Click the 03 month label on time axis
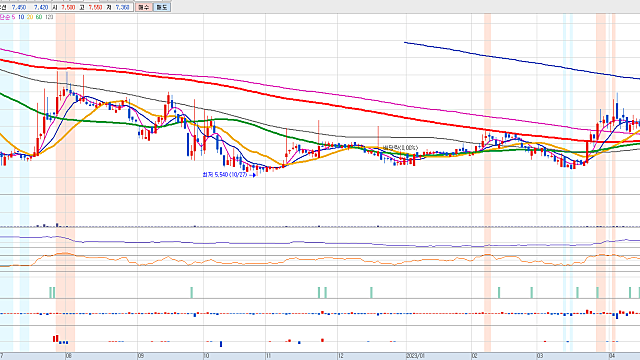The image size is (640, 360). pyautogui.click(x=540, y=356)
